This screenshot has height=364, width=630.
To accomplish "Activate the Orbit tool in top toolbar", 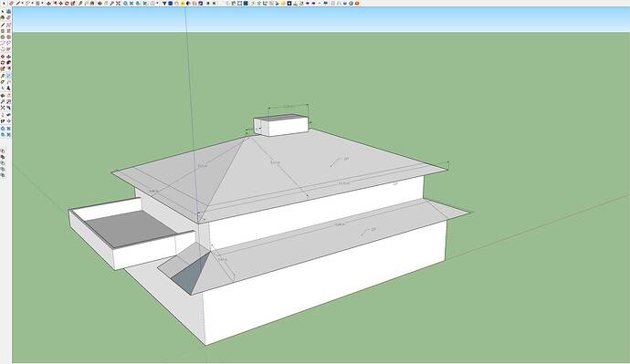I will (100, 4).
